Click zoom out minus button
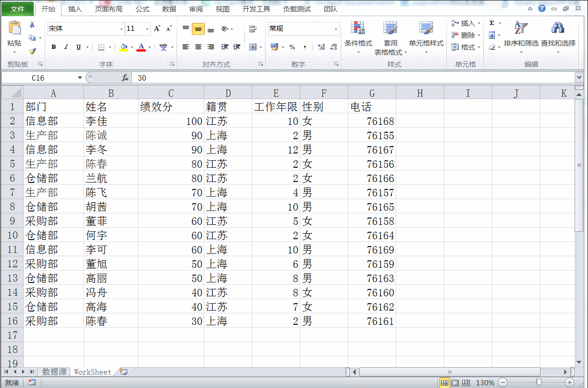 [503, 382]
